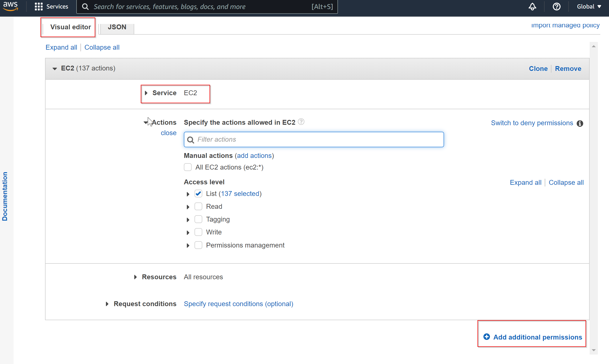Click Switch to deny permissions
Viewport: 609px width, 364px height.
click(x=532, y=123)
